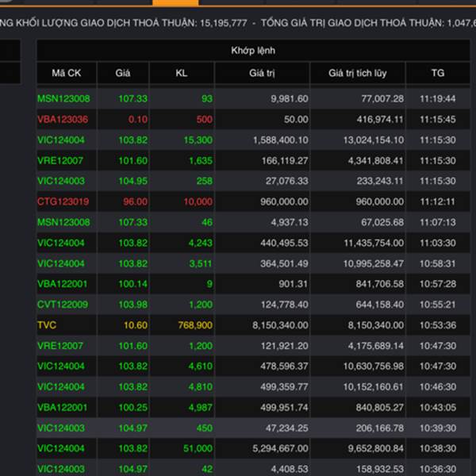Screen dimensions: 476x476
Task: Open the CVT122009 ticker symbol
Action: click(x=63, y=305)
